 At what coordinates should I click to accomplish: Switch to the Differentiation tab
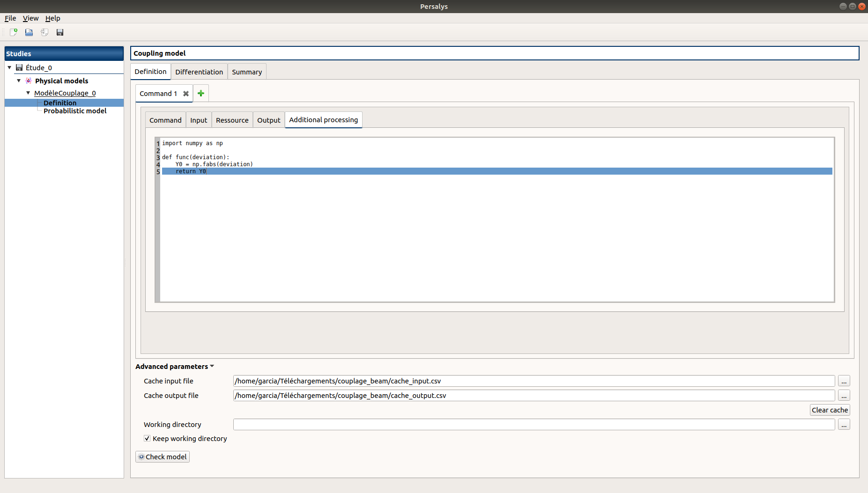point(199,72)
